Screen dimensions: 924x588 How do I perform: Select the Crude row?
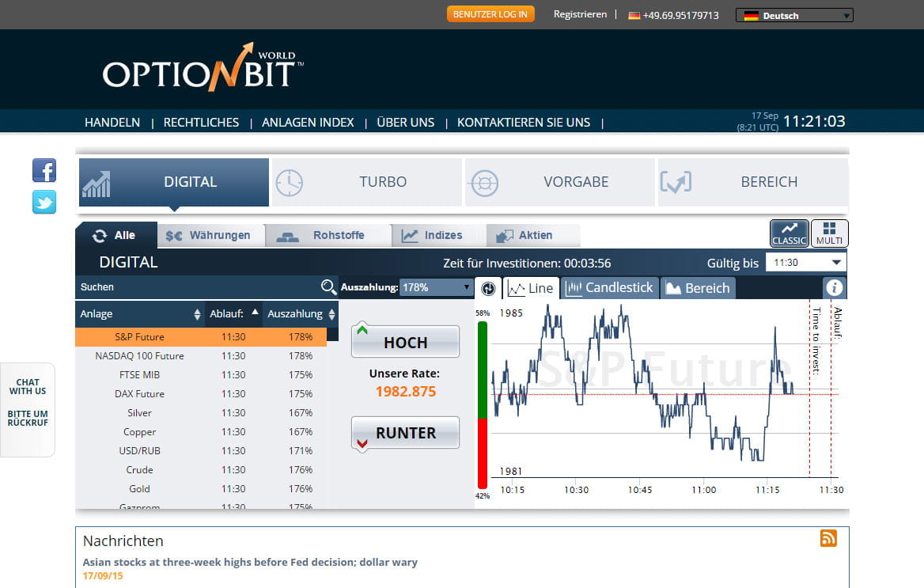point(201,469)
